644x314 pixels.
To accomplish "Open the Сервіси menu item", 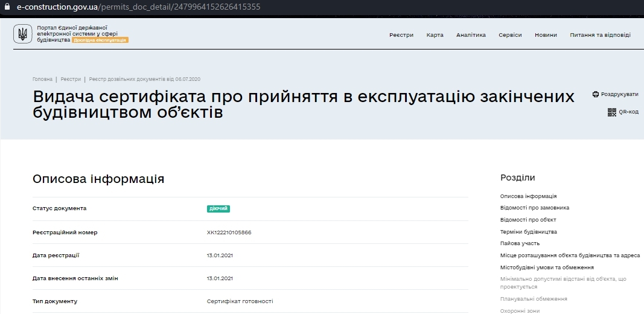I will point(510,35).
